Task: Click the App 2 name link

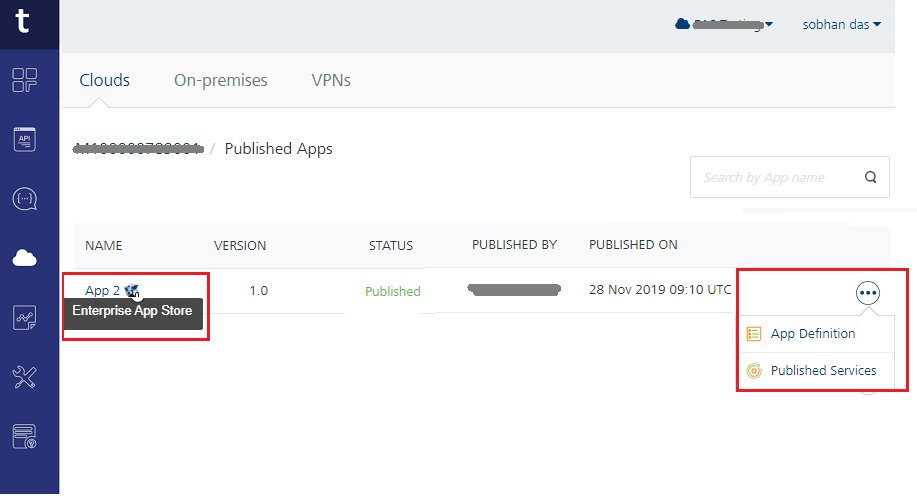Action: click(x=102, y=291)
